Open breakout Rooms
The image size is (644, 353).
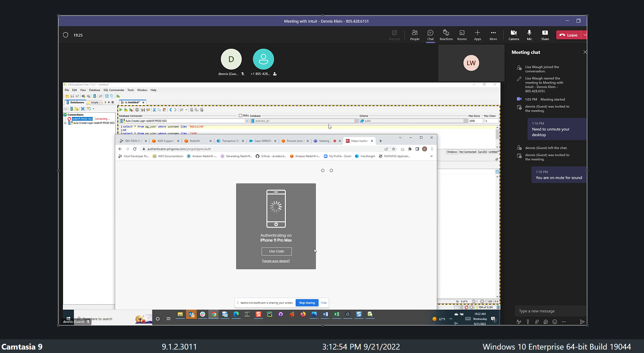[462, 35]
